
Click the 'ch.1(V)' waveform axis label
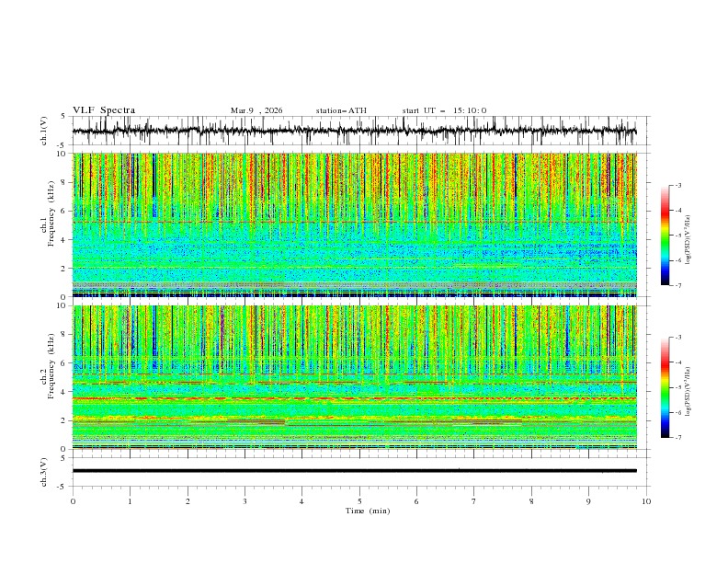pos(44,131)
